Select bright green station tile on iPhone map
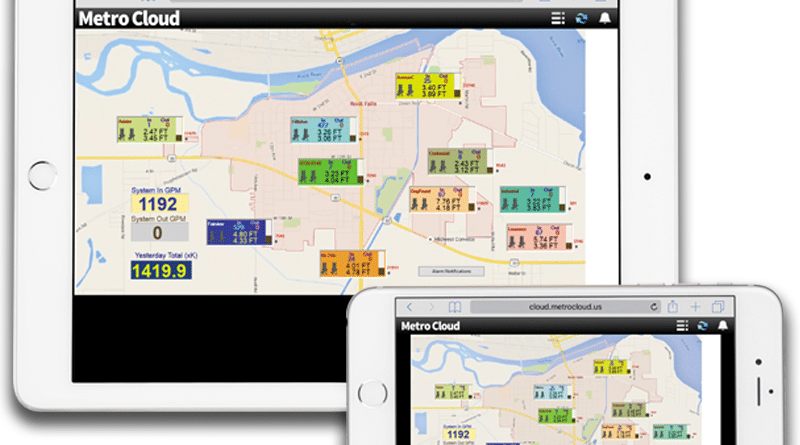The width and height of the screenshot is (800, 445). click(556, 415)
